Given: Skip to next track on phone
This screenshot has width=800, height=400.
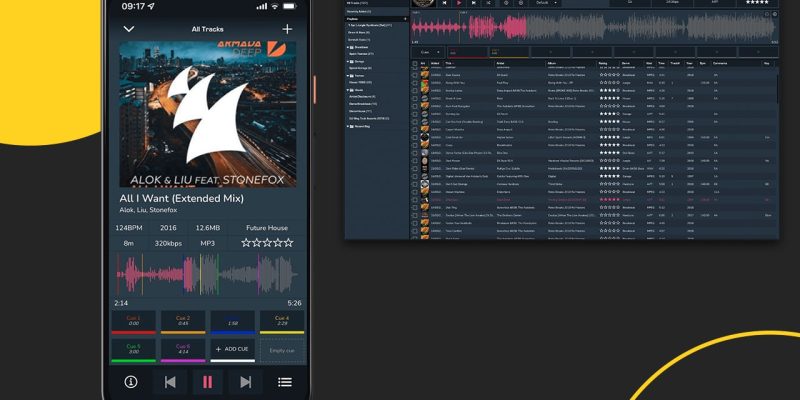Looking at the screenshot, I should [x=244, y=381].
